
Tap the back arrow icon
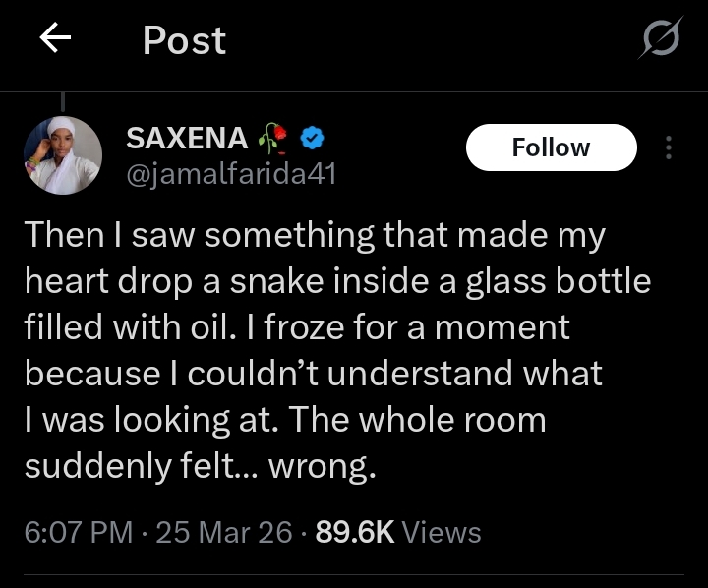(56, 39)
